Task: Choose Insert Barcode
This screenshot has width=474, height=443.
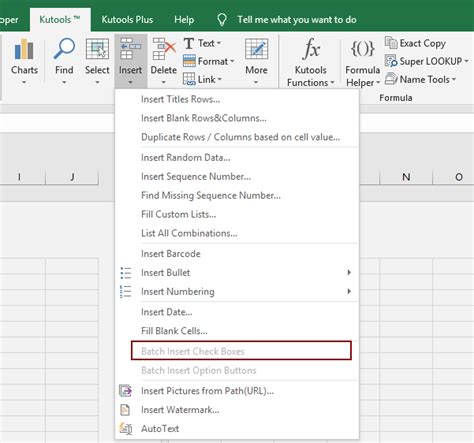Action: click(x=237, y=254)
